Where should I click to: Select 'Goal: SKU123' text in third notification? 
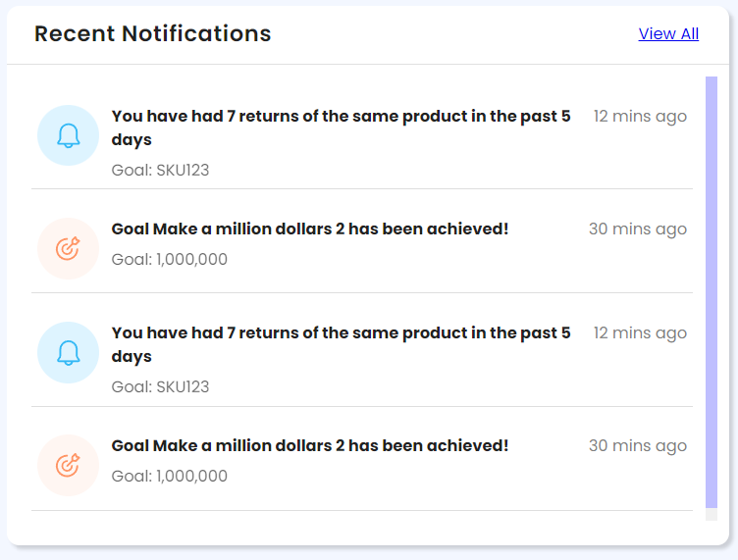(x=160, y=387)
